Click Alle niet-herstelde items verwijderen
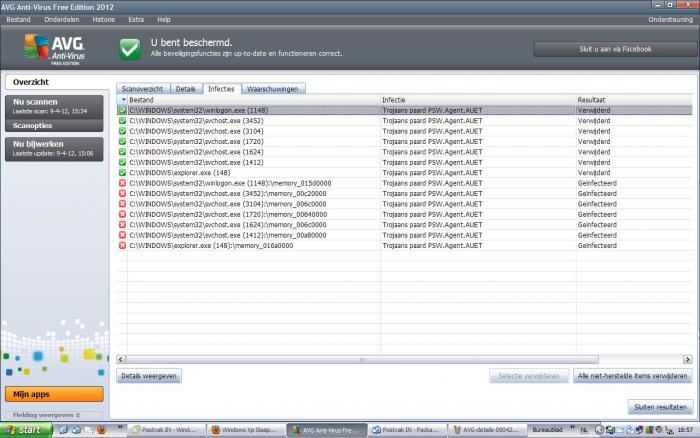 pos(633,376)
